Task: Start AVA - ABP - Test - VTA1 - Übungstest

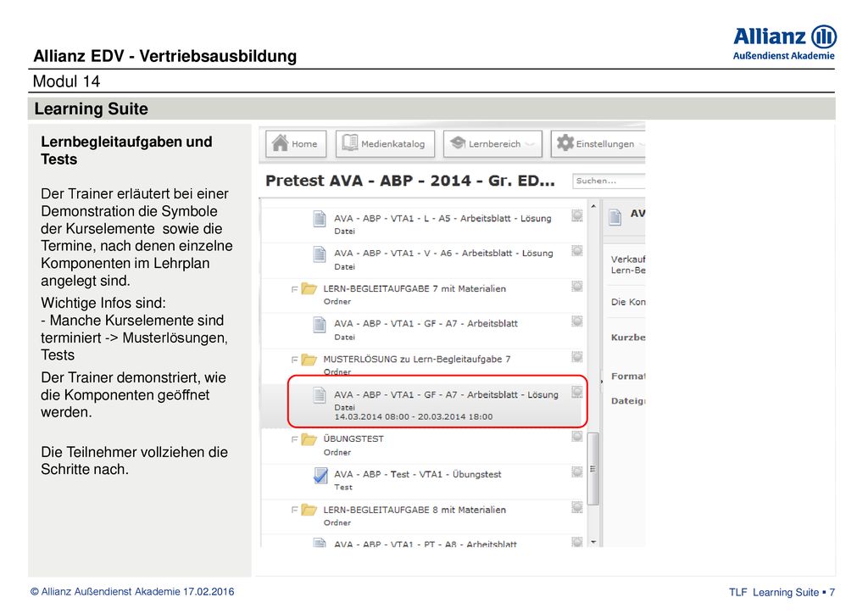Action: click(417, 474)
